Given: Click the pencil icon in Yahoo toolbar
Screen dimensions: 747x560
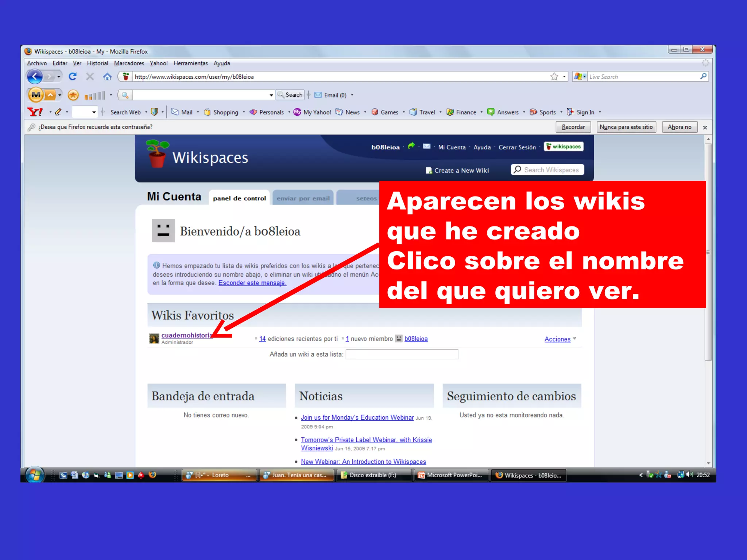Looking at the screenshot, I should pos(58,112).
